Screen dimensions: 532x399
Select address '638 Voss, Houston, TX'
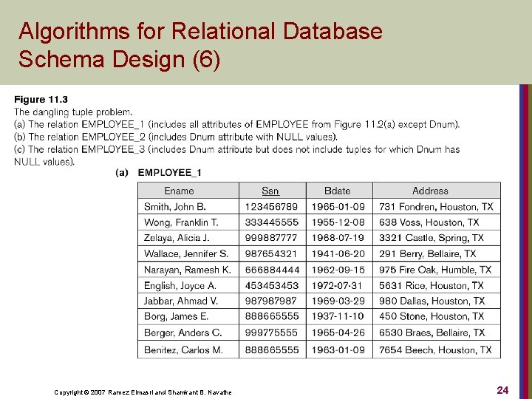point(429,222)
